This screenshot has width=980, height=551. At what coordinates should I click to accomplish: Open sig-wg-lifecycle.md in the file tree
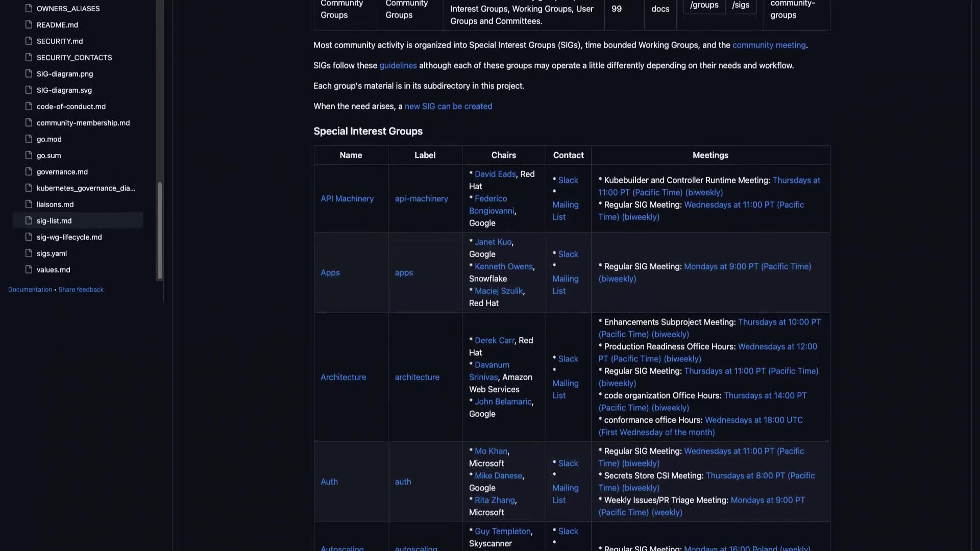point(69,237)
